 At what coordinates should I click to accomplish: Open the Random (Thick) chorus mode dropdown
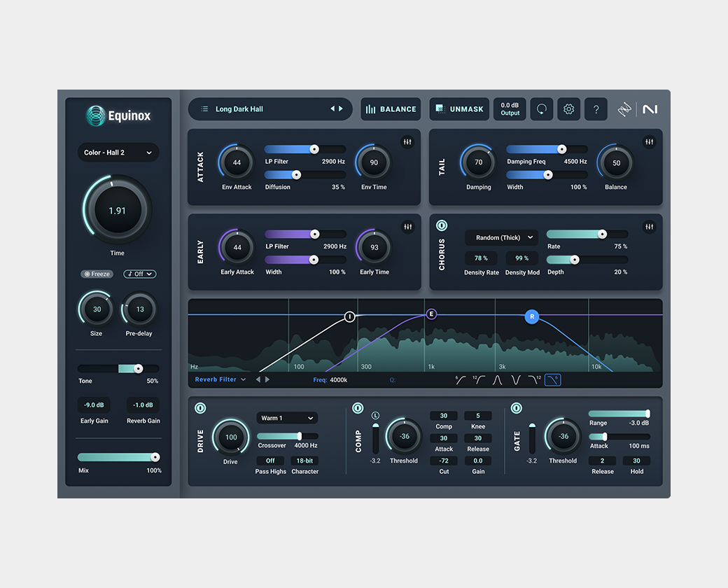click(501, 238)
